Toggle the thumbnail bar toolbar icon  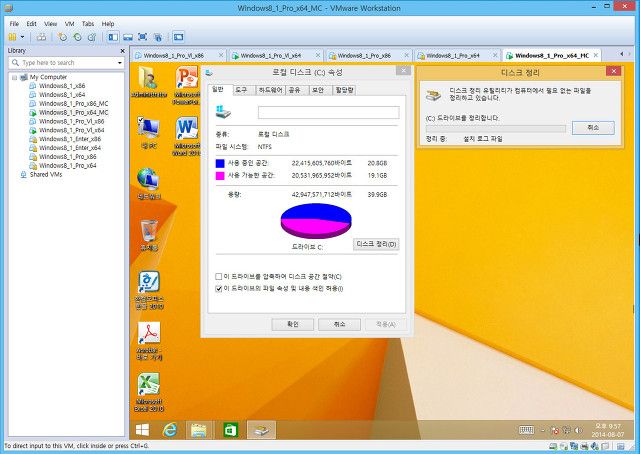(128, 37)
